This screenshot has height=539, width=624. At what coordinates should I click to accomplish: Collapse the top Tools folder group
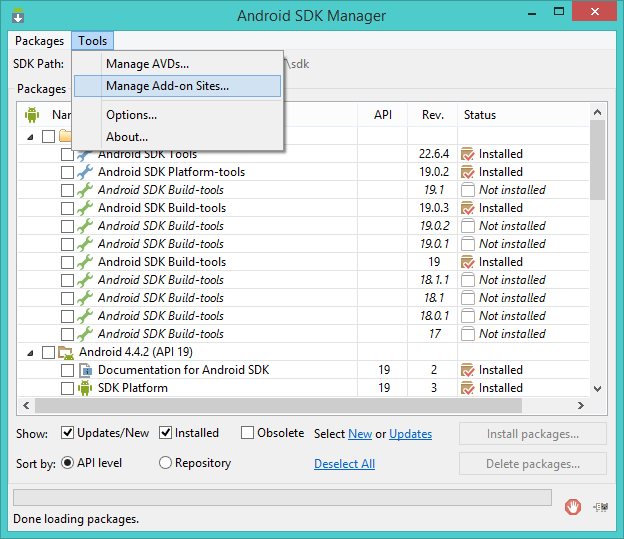(30, 137)
